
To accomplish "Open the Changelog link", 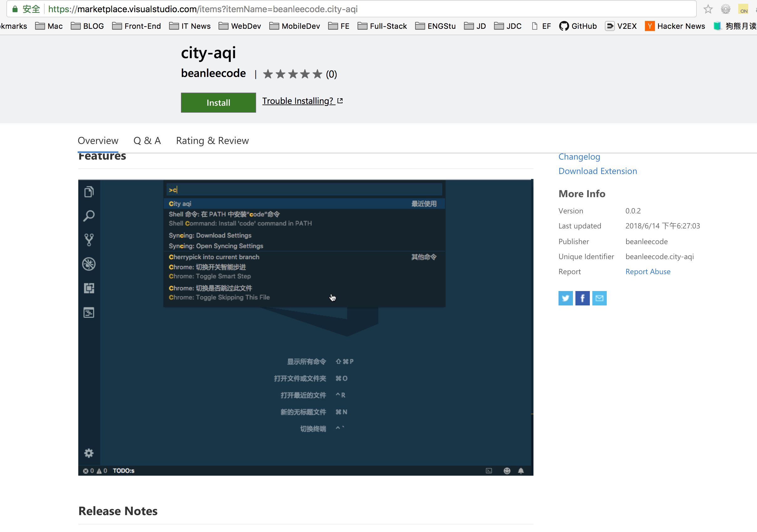I will tap(579, 156).
